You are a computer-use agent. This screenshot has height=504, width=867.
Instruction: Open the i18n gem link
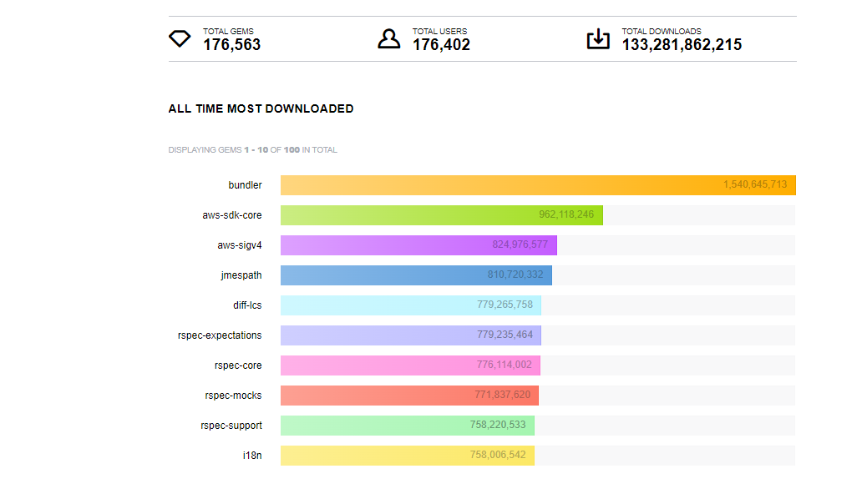(x=252, y=456)
